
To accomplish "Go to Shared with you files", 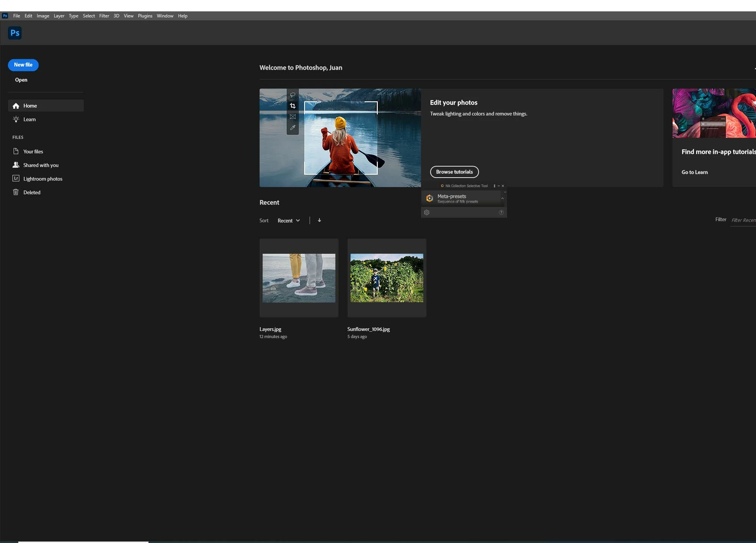I will coord(41,165).
